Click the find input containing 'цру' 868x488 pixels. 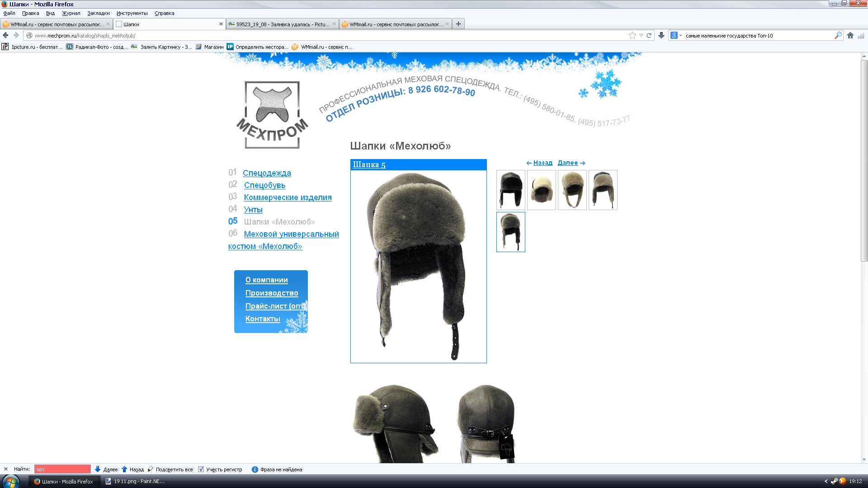point(62,469)
